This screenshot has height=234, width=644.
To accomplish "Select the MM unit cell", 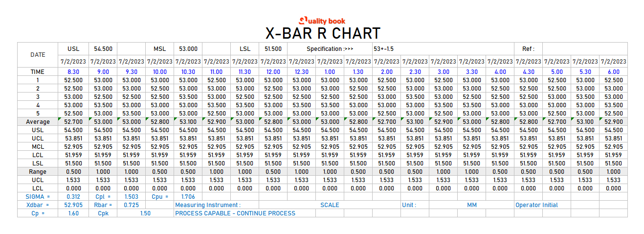I will click(472, 205).
